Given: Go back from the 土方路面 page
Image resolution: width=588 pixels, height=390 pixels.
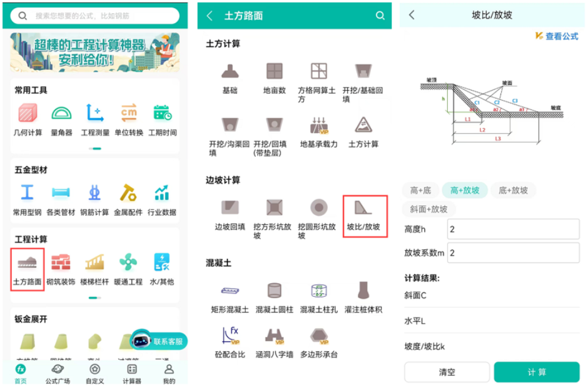Looking at the screenshot, I should pos(210,16).
